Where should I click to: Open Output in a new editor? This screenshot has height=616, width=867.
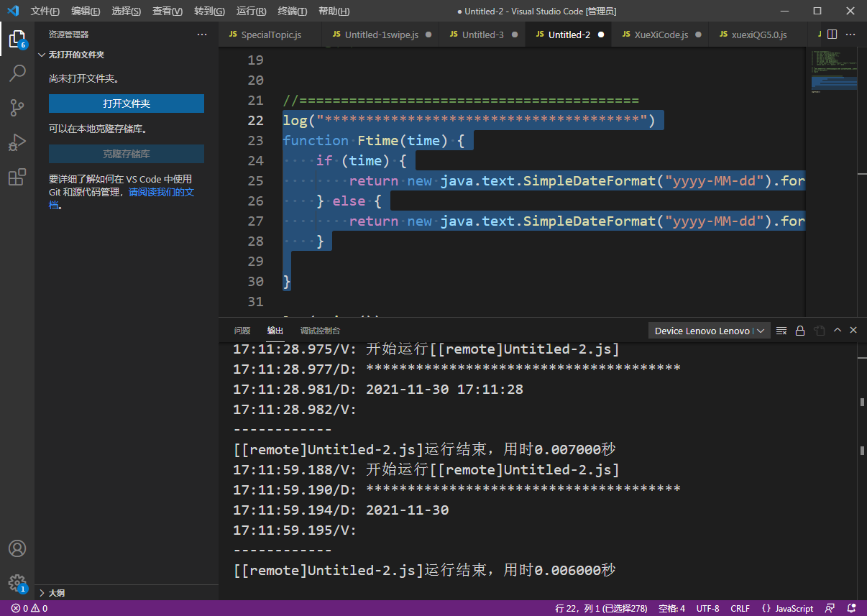click(x=819, y=330)
